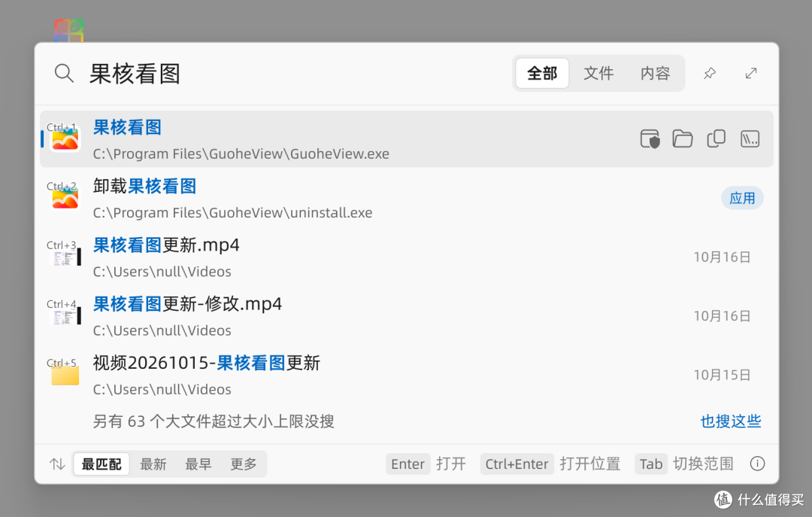Select the 果核看图更新.mp4 file name
Viewport: 812px width, 517px height.
pos(166,245)
